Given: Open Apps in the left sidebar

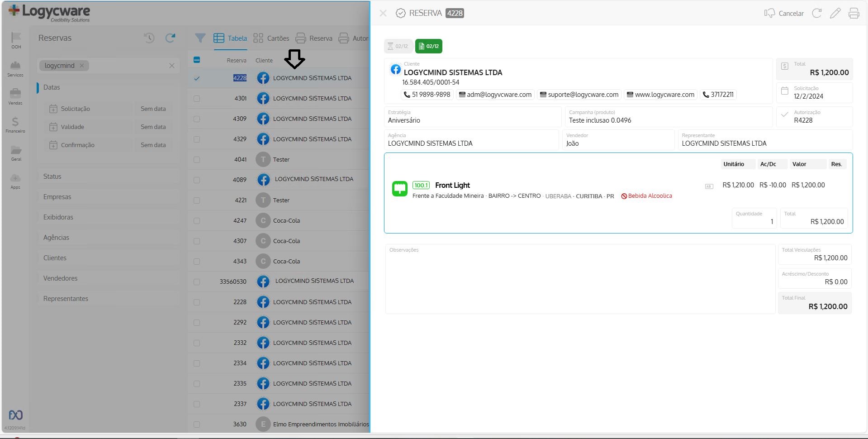Looking at the screenshot, I should pos(15,181).
